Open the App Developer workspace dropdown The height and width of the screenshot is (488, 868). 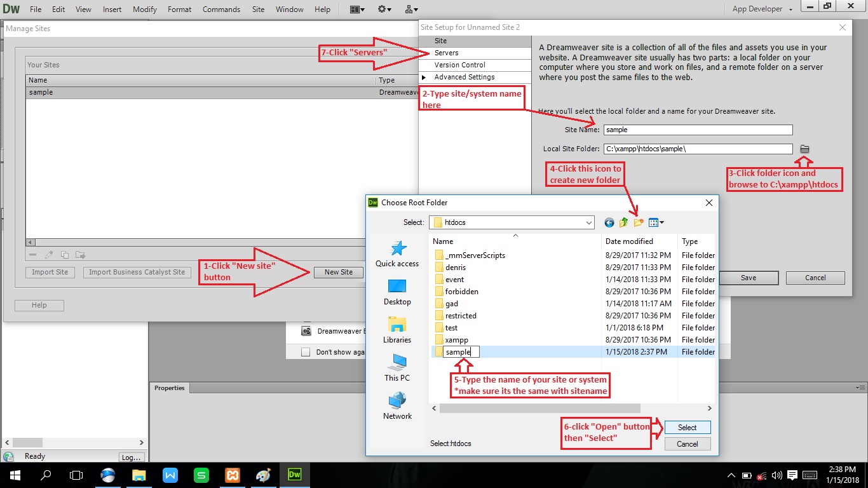pyautogui.click(x=763, y=9)
